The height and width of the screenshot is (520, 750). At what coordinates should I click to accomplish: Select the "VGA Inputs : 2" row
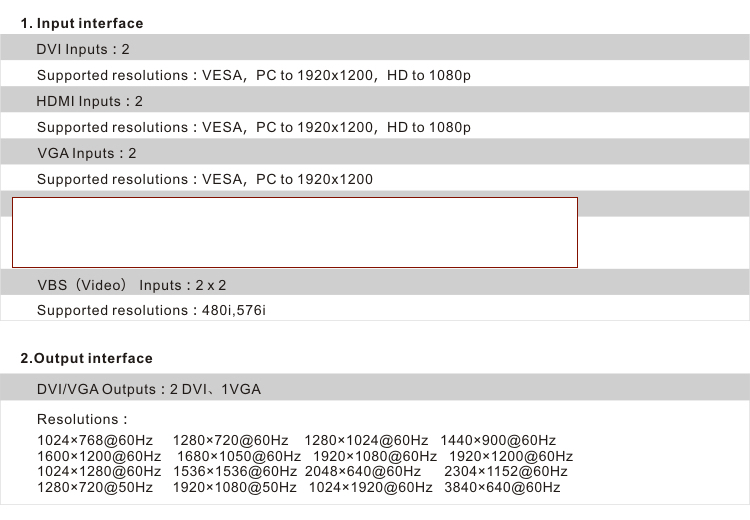pyautogui.click(x=86, y=153)
